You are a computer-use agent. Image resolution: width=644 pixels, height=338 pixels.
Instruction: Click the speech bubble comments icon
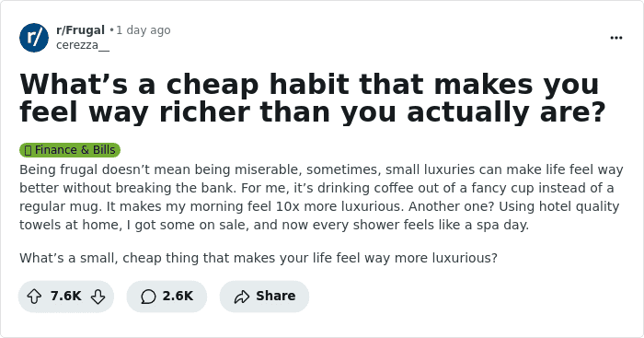point(148,296)
